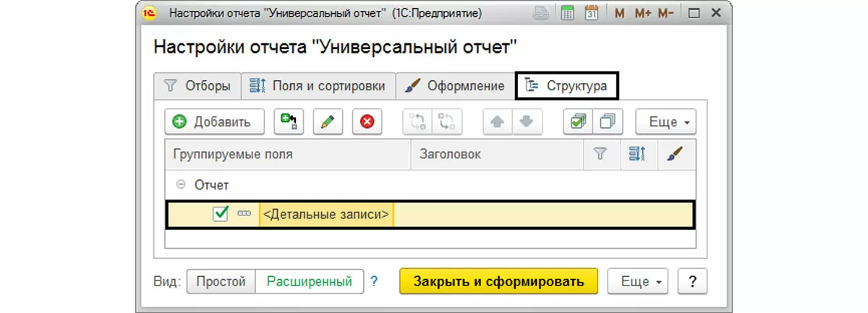Click the filter funnel column header icon

pyautogui.click(x=600, y=154)
